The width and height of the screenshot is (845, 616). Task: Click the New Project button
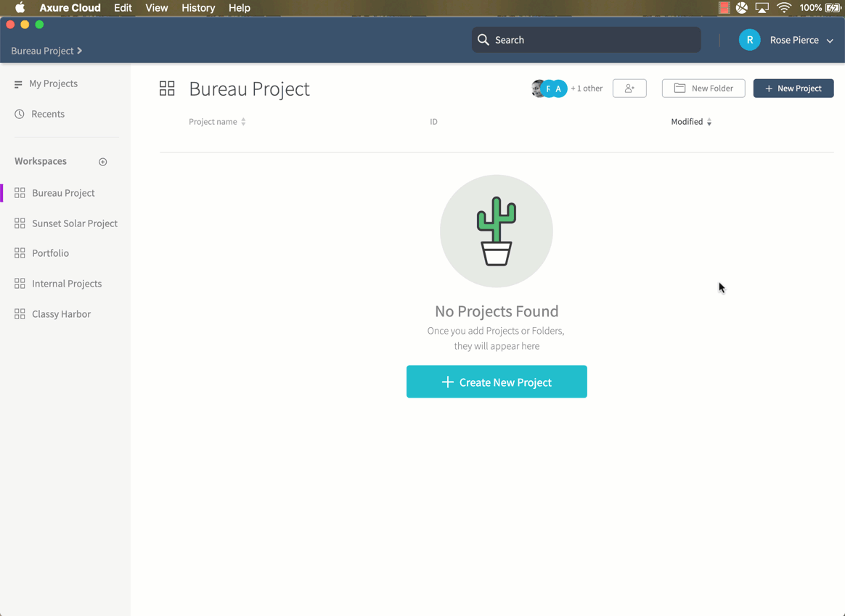pyautogui.click(x=793, y=89)
